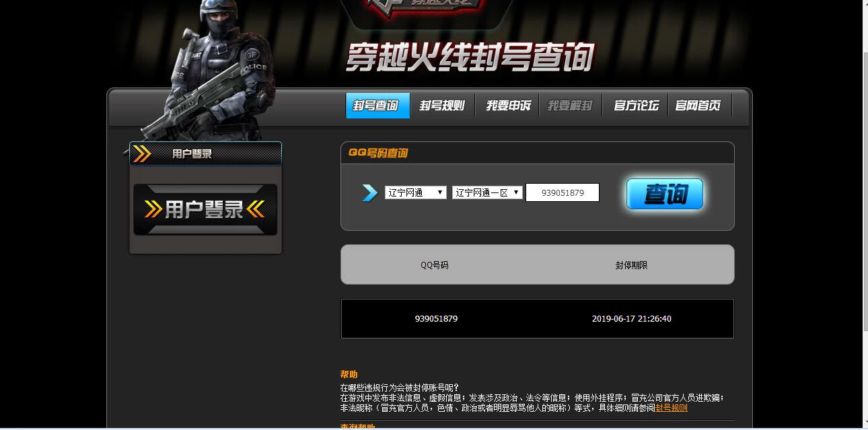
Task: Click the 用户登录 panel header
Action: (205, 153)
